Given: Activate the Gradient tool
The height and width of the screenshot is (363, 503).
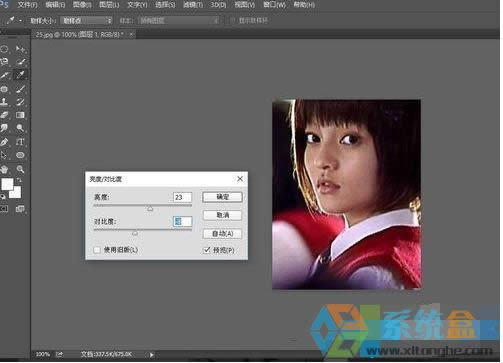Looking at the screenshot, I should pyautogui.click(x=20, y=115).
